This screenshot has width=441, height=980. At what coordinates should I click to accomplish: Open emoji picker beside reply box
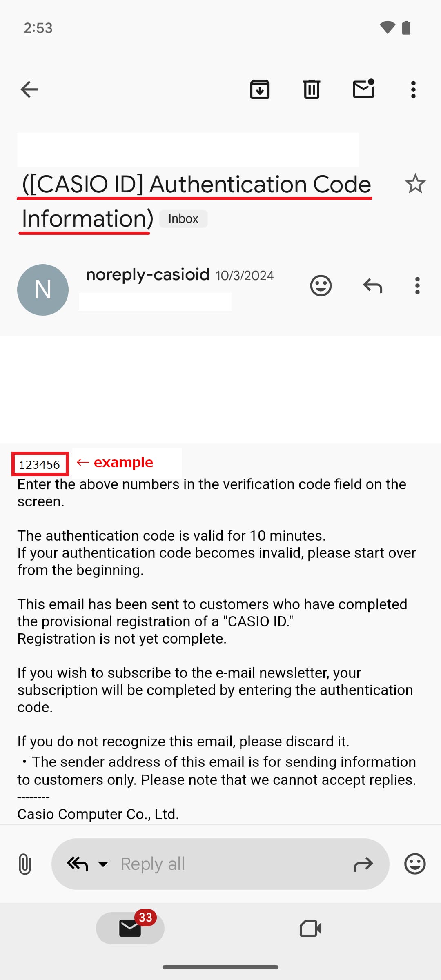pos(415,864)
